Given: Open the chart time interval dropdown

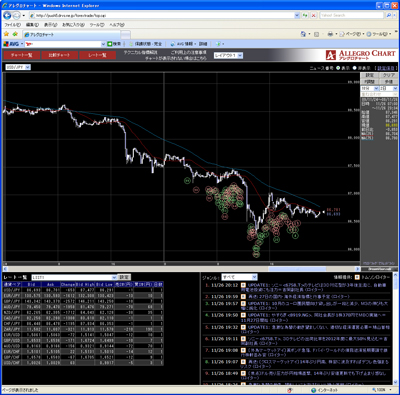Looking at the screenshot, I should coord(370,89).
